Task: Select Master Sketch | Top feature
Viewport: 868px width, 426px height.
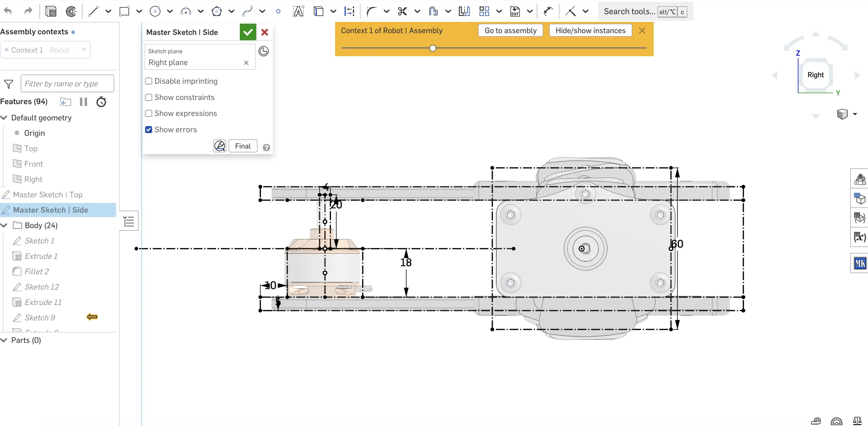Action: 47,195
